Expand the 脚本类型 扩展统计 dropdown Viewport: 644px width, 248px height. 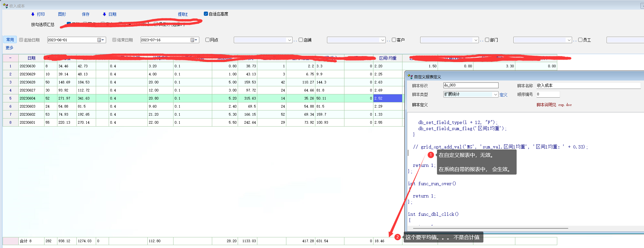(495, 94)
